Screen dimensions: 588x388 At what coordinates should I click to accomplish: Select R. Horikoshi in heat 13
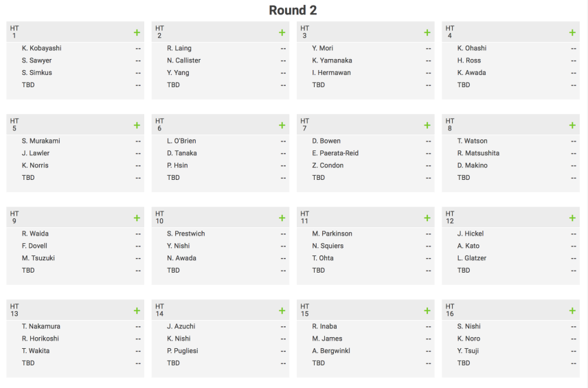pos(41,339)
